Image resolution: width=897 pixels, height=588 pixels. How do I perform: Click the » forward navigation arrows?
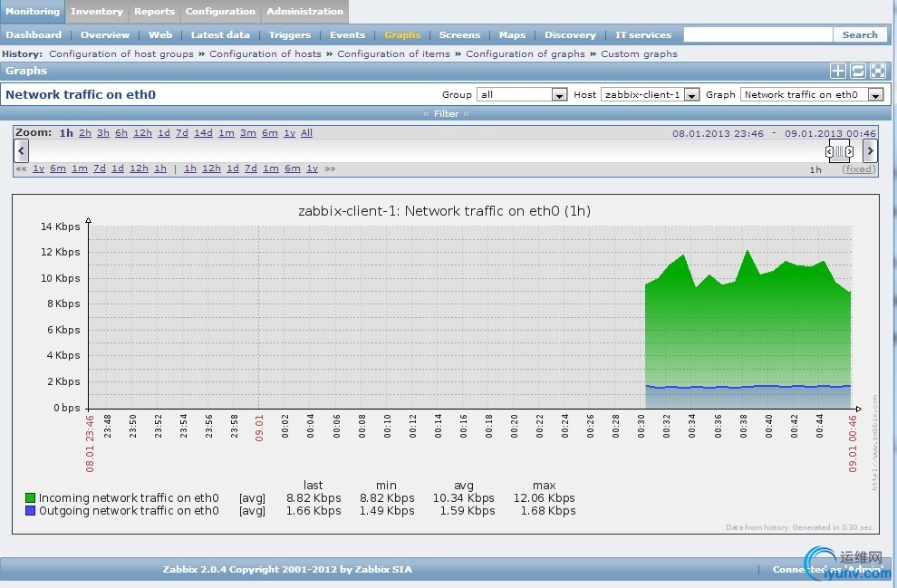(330, 169)
